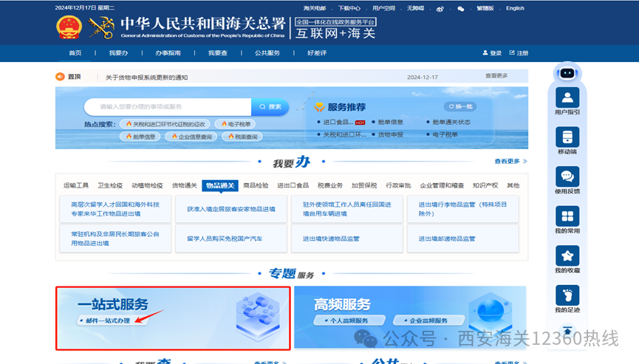This screenshot has height=364, width=639.
Task: Open 进出境邮递物品监管 card
Action: coord(463,238)
